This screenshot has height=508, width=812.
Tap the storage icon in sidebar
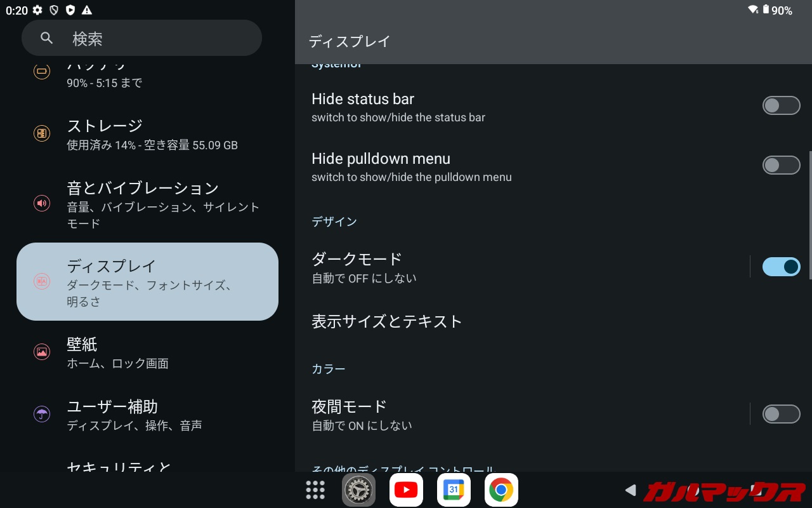(x=42, y=133)
